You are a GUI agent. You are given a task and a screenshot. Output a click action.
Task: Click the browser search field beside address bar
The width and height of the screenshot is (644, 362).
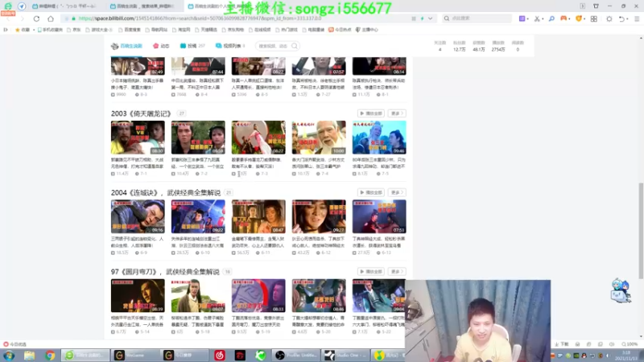[x=477, y=19]
